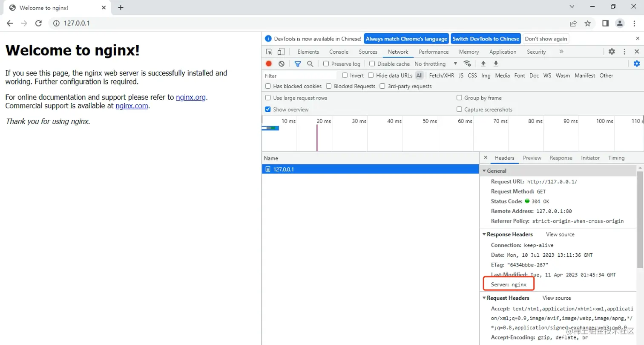Open network search magnifier icon

[x=310, y=64]
